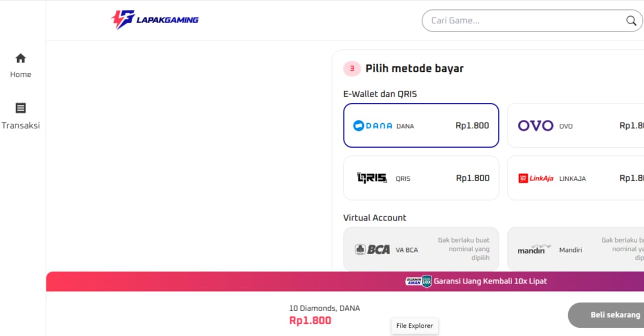Choose LINKAJA as payment method

(x=575, y=178)
